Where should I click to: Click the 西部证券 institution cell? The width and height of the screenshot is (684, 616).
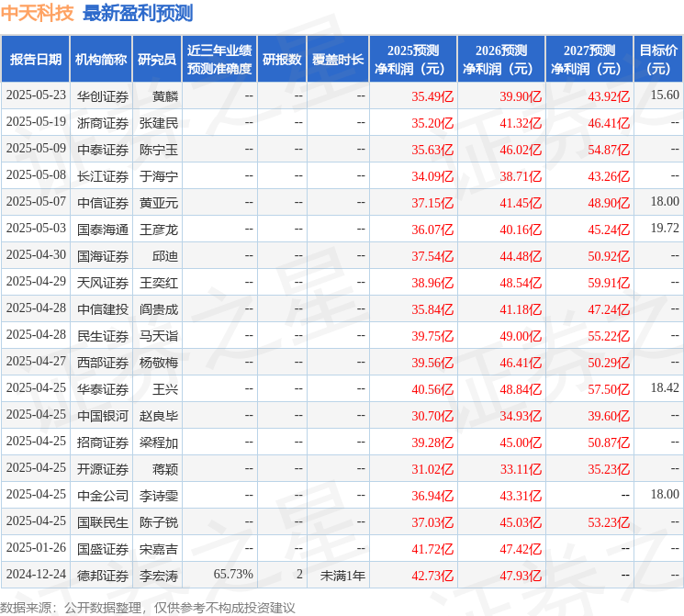(x=103, y=363)
